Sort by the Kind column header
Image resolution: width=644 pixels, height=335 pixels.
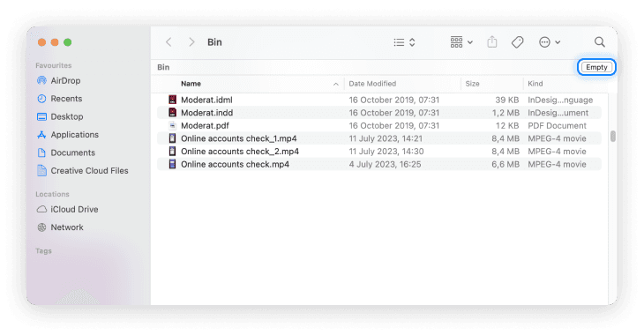tap(535, 84)
